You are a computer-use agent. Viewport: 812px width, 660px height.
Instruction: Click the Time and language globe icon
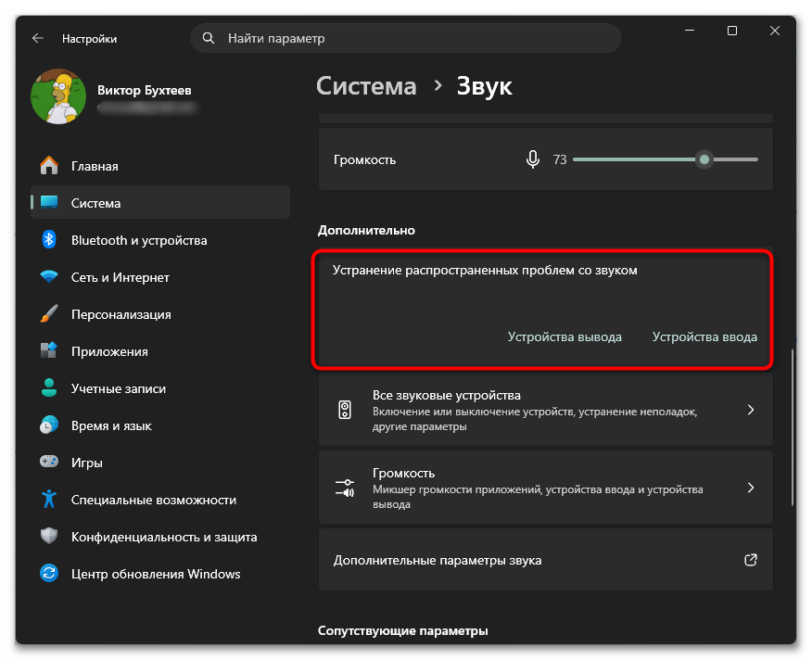[49, 425]
